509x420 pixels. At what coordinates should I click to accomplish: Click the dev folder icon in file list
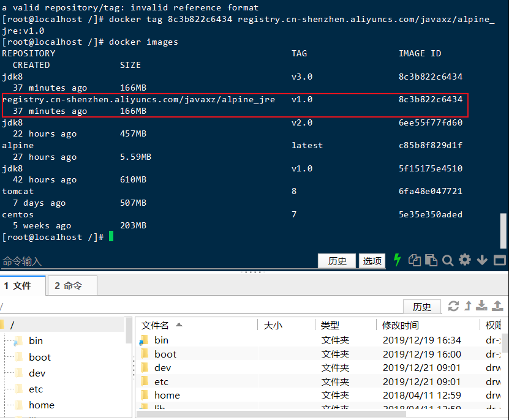[x=145, y=368]
